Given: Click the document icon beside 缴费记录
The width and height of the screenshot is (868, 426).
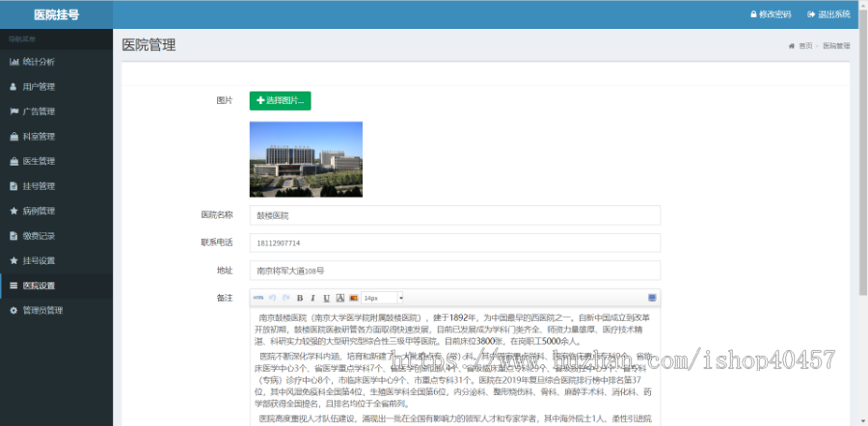Looking at the screenshot, I should [14, 236].
